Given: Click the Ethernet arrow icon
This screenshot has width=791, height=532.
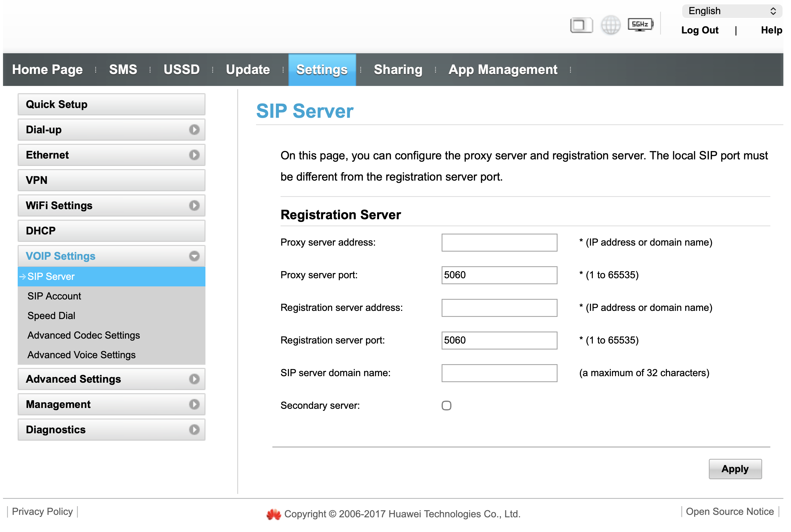Looking at the screenshot, I should 194,155.
